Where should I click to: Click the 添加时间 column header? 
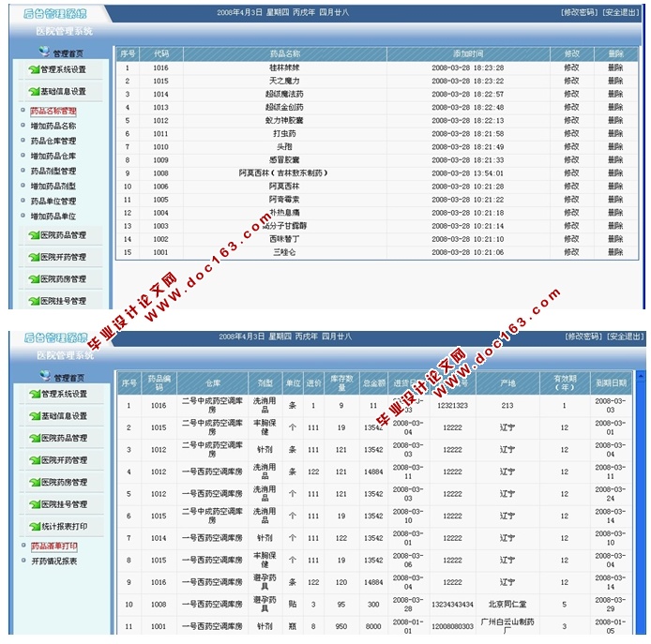pyautogui.click(x=468, y=53)
